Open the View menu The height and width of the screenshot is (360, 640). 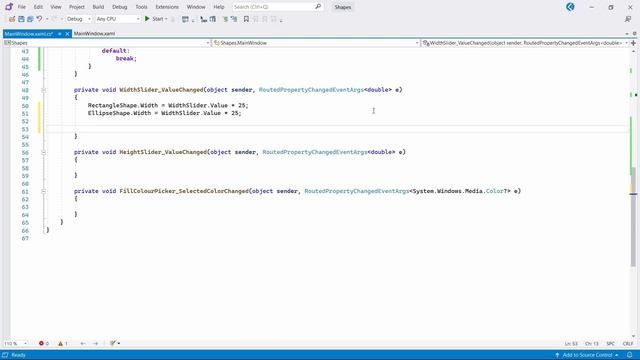56,7
